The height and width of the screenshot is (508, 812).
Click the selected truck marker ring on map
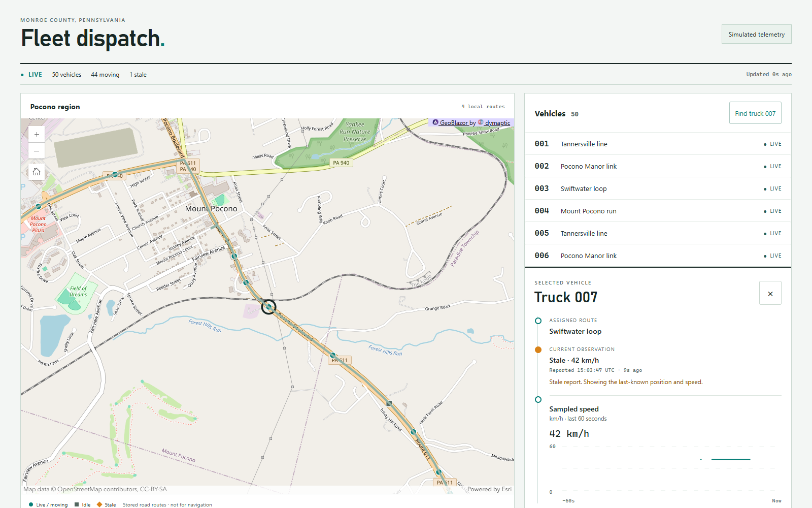pyautogui.click(x=268, y=307)
